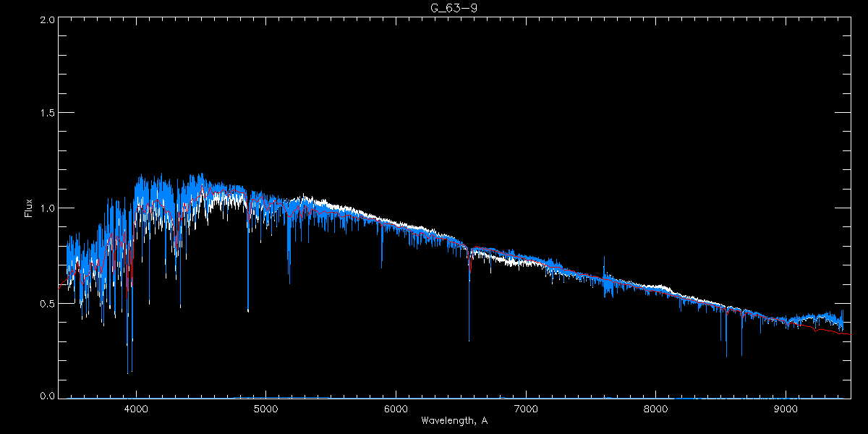Click the Flux y-axis label
Screen dimensions: 868x434
[29, 208]
